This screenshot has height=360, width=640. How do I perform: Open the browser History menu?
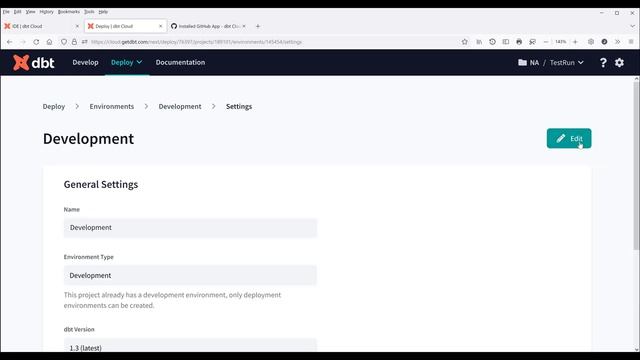(x=47, y=12)
